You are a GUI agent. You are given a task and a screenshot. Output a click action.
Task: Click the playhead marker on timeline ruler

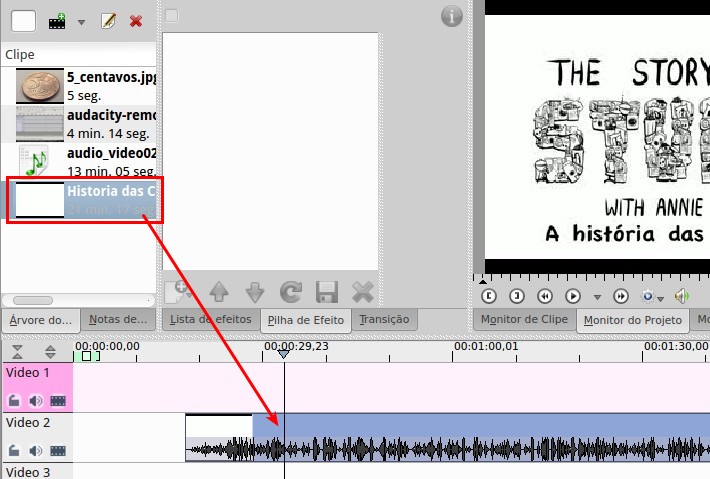click(284, 354)
